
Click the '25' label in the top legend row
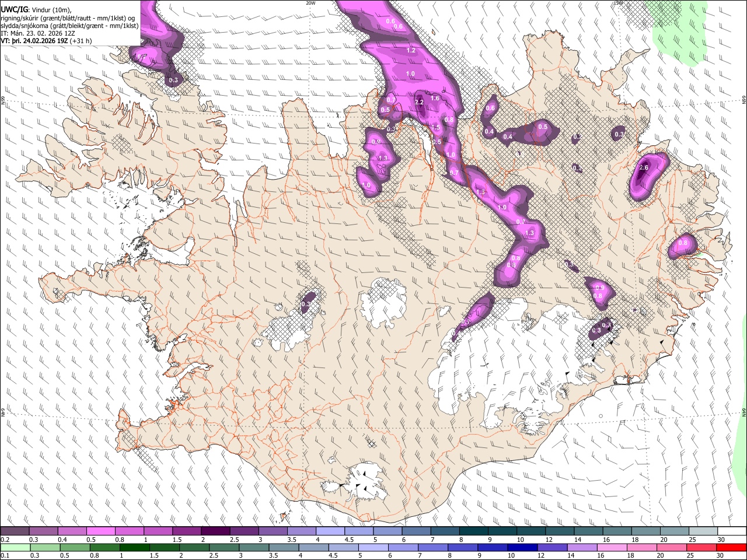pos(692,540)
